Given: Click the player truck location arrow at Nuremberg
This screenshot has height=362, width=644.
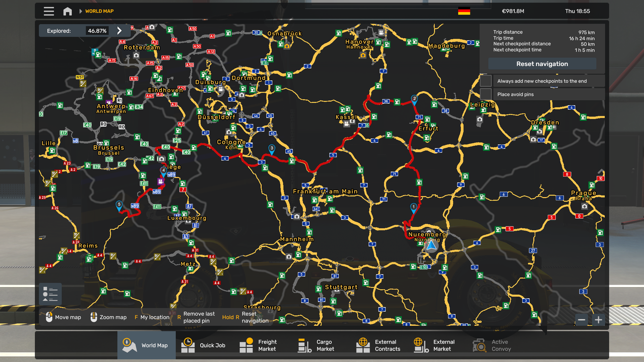Looking at the screenshot, I should click(431, 245).
